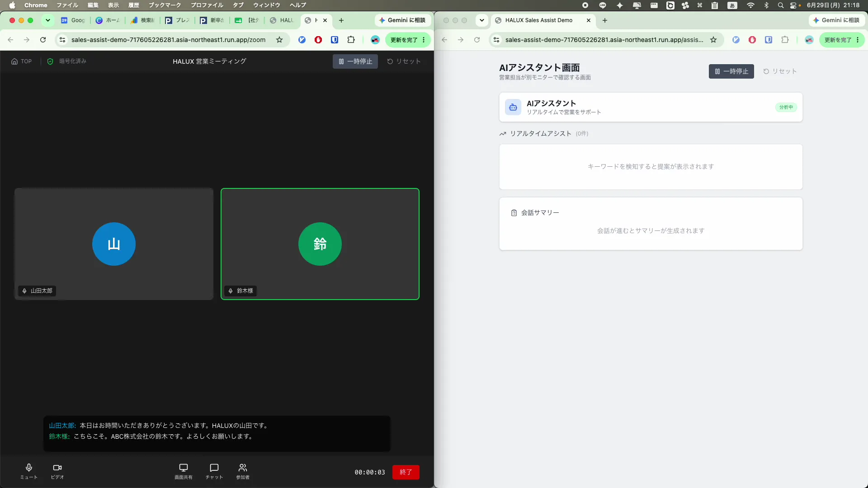Open Spotlight search in menu bar
Viewport: 868px width, 488px height.
pyautogui.click(x=781, y=5)
